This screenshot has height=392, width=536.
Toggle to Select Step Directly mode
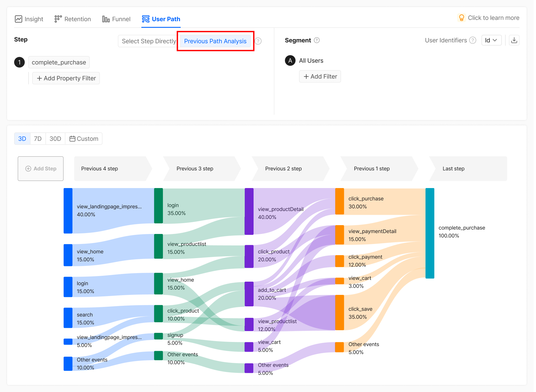click(x=148, y=41)
